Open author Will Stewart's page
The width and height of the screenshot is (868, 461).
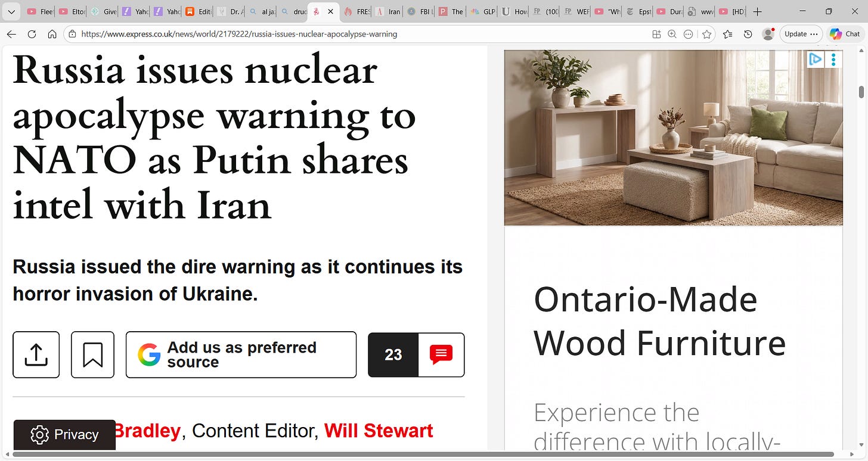(x=379, y=431)
